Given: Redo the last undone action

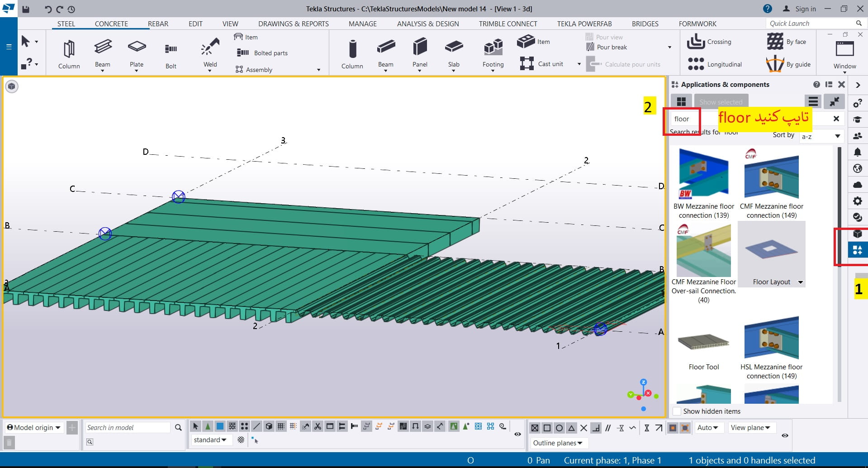Looking at the screenshot, I should [x=60, y=9].
